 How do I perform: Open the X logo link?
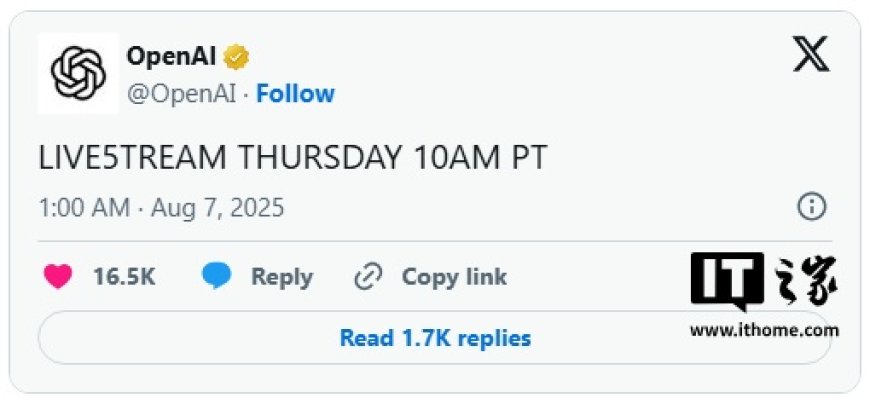(811, 54)
